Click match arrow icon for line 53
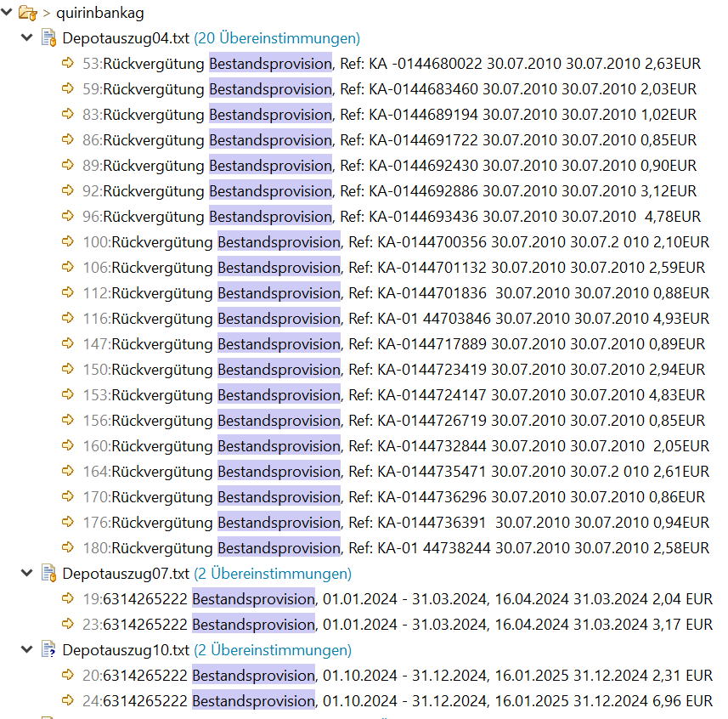This screenshot has width=728, height=719. pyautogui.click(x=68, y=63)
